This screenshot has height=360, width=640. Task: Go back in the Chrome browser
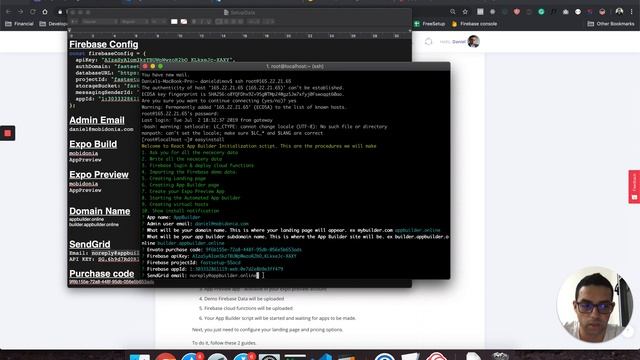(x=8, y=12)
